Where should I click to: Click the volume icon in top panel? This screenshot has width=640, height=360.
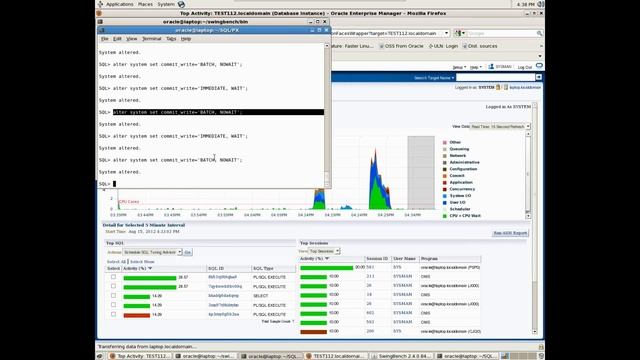(x=540, y=4)
